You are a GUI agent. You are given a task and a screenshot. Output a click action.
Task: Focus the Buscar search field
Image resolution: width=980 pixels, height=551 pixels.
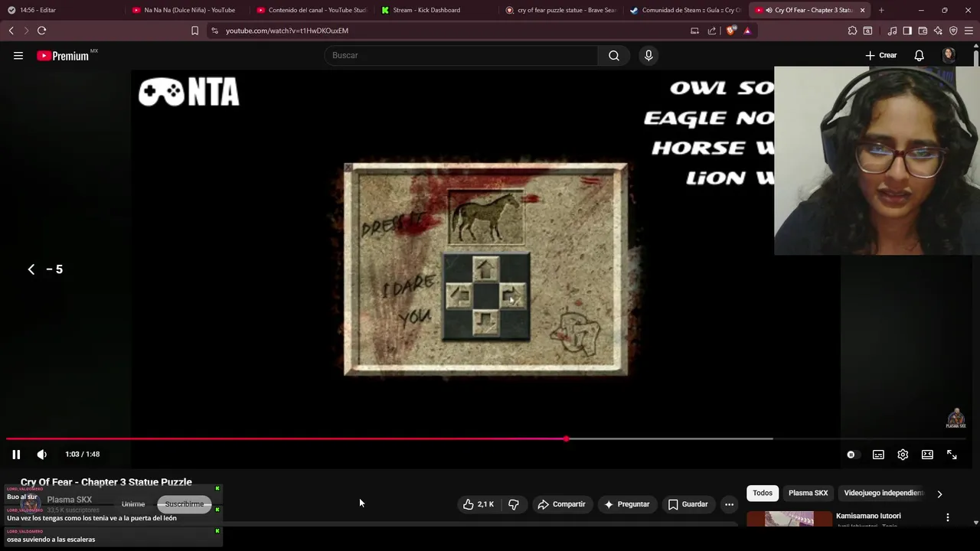(462, 55)
